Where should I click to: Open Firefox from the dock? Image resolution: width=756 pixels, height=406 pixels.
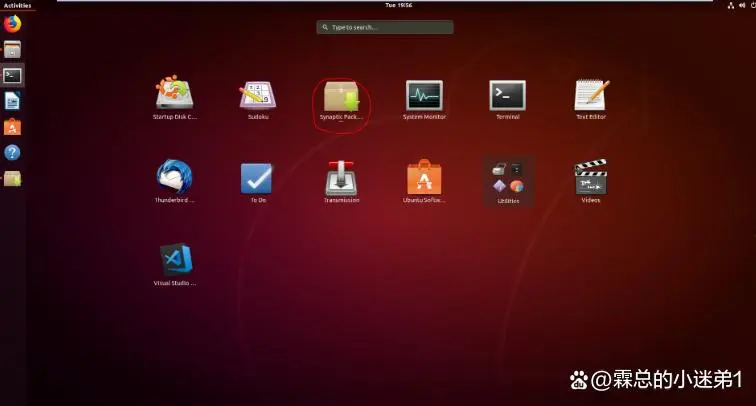click(13, 24)
